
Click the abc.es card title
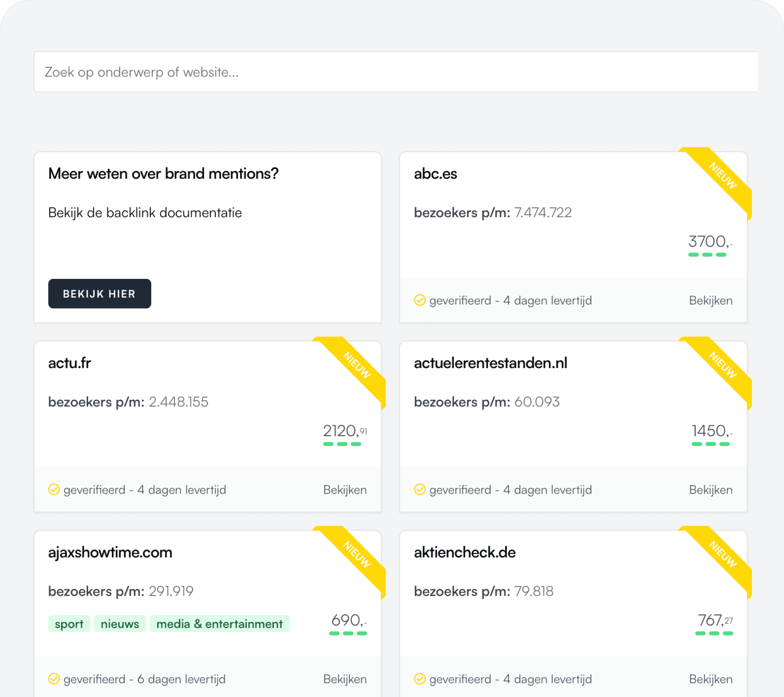pyautogui.click(x=435, y=174)
